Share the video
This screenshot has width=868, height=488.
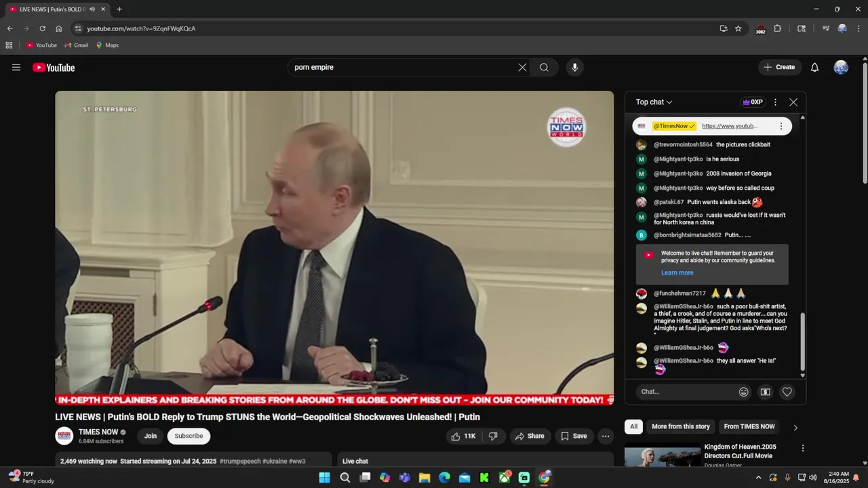pos(530,436)
